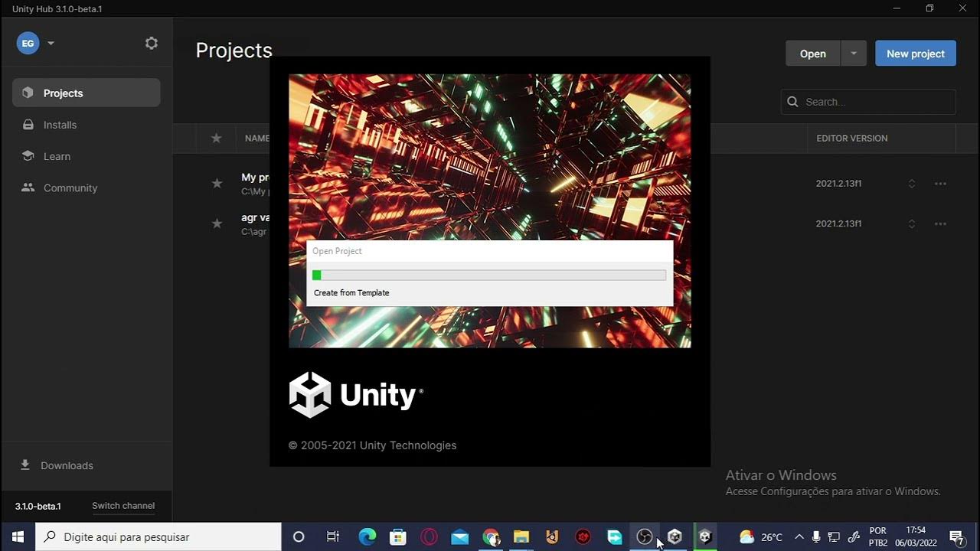Expand the Open button dropdown arrow
Image resolution: width=980 pixels, height=551 pixels.
coord(854,54)
